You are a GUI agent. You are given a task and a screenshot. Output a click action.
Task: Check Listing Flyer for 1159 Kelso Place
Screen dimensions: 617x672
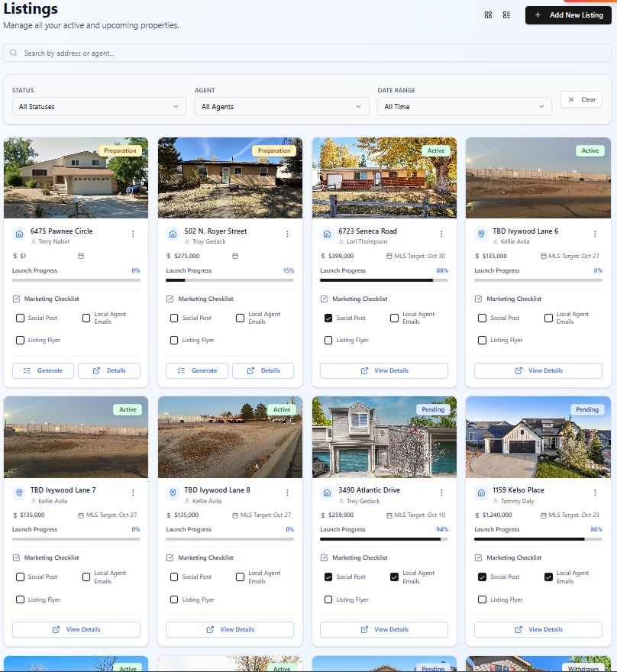tap(482, 599)
